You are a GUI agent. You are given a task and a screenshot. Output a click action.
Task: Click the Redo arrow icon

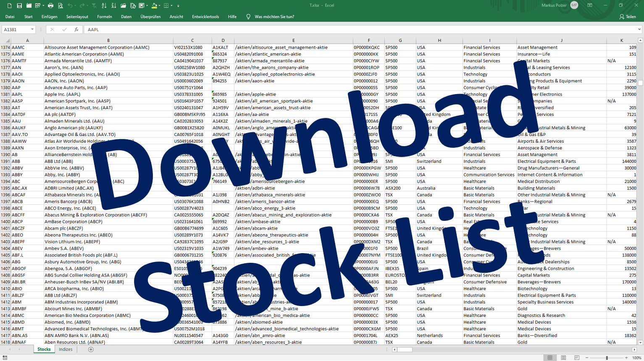[x=82, y=5]
